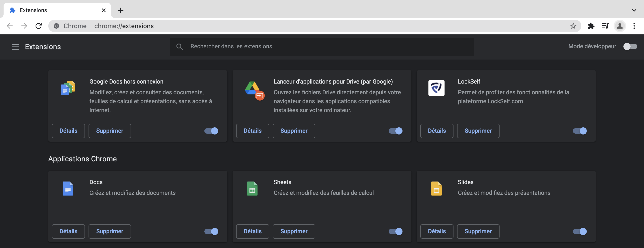Click the Docs app title text
This screenshot has height=248, width=644.
pos(96,182)
